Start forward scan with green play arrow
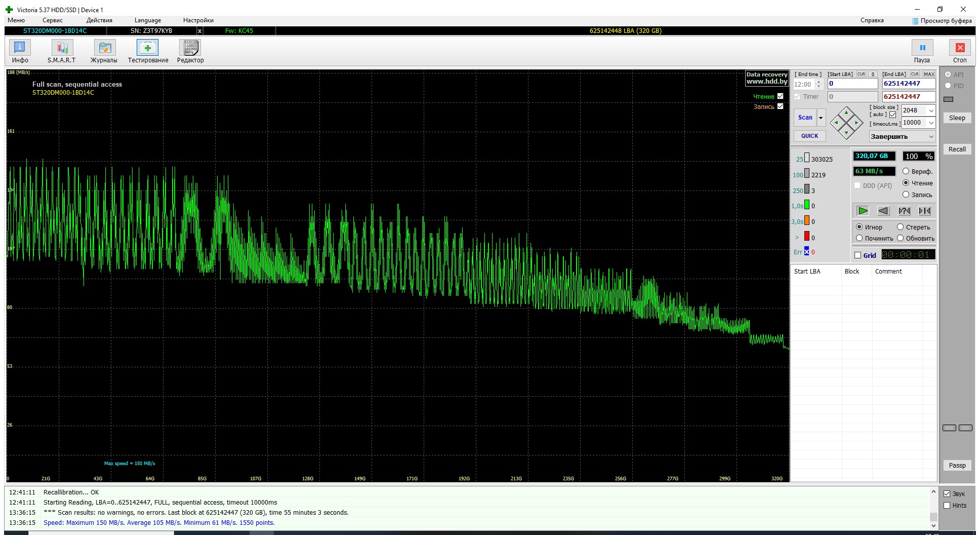This screenshot has width=980, height=535. click(x=863, y=211)
